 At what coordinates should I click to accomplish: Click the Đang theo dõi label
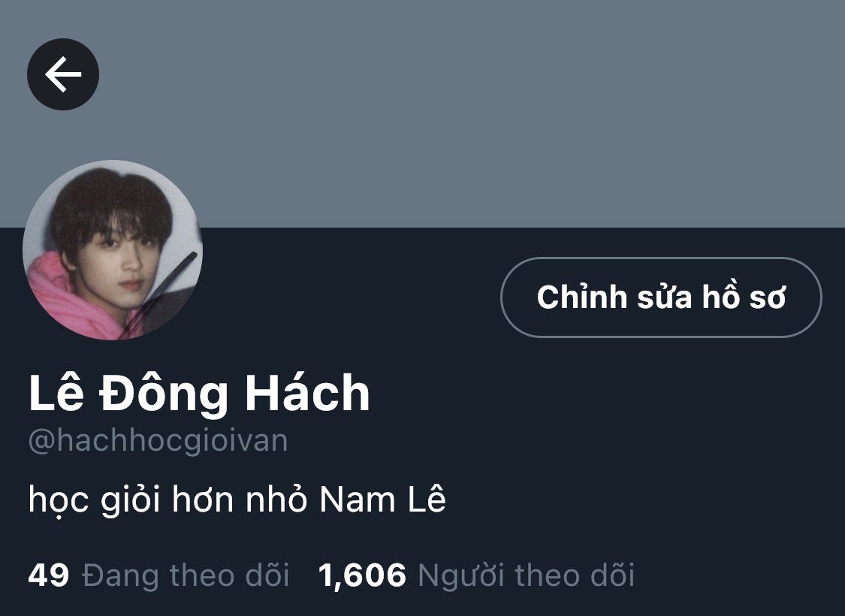[x=186, y=575]
